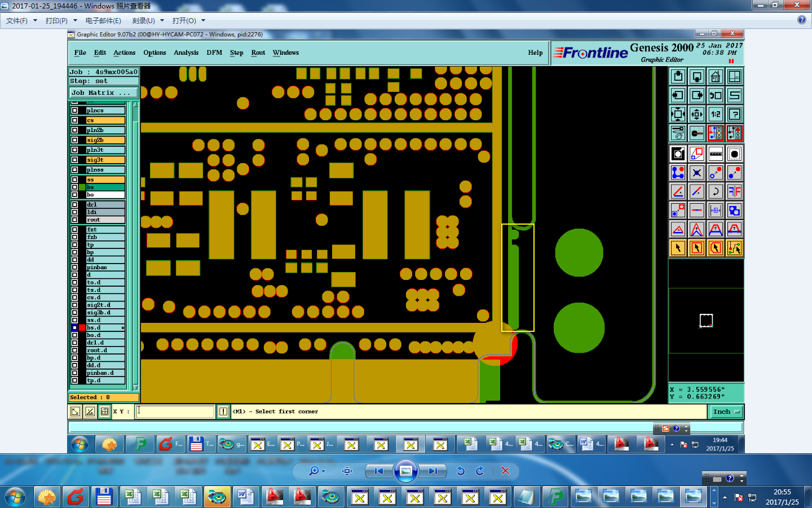Image resolution: width=812 pixels, height=508 pixels.
Task: Click the Help button
Action: tap(535, 52)
